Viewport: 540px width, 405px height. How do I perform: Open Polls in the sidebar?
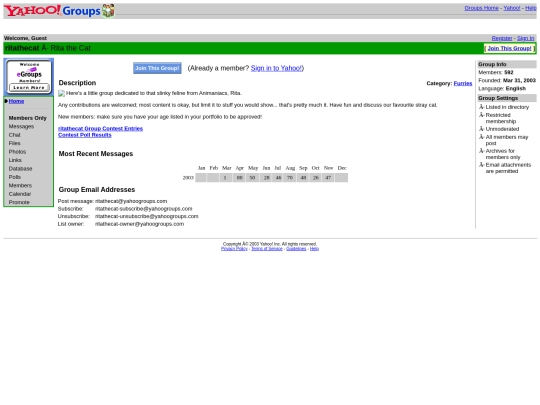click(x=15, y=177)
